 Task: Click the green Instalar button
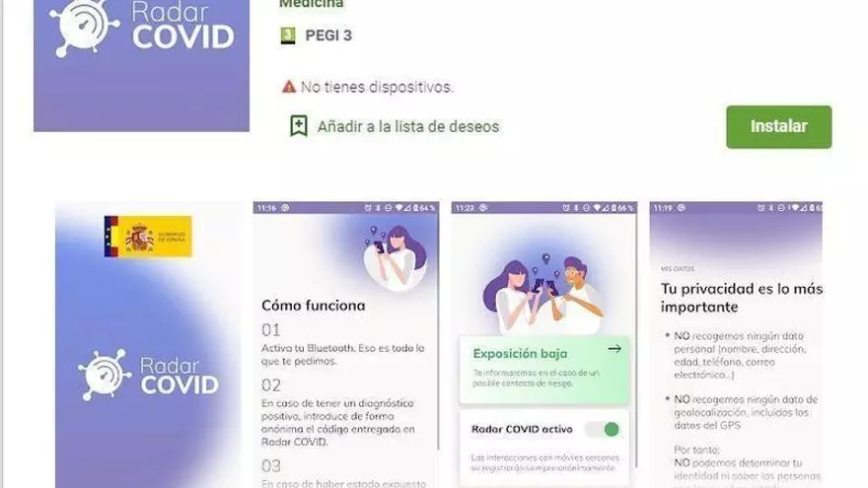[x=778, y=127]
